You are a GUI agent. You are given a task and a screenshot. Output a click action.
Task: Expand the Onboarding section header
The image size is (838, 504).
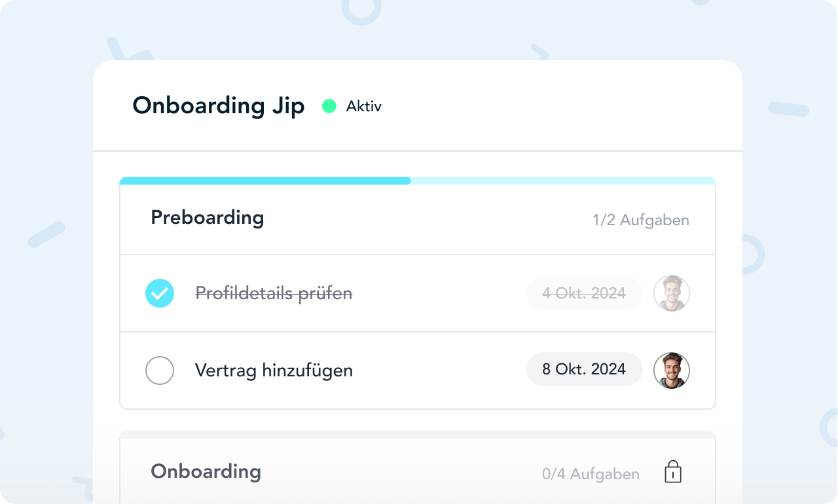206,472
